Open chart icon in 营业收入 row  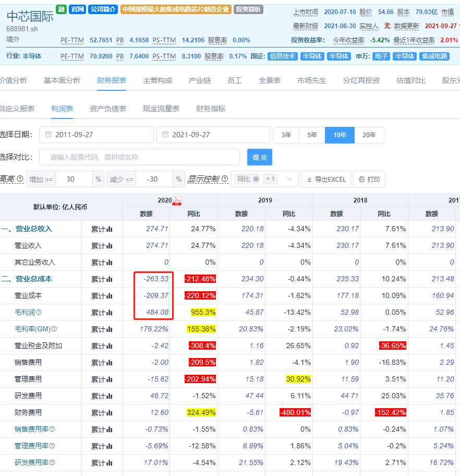coord(110,246)
